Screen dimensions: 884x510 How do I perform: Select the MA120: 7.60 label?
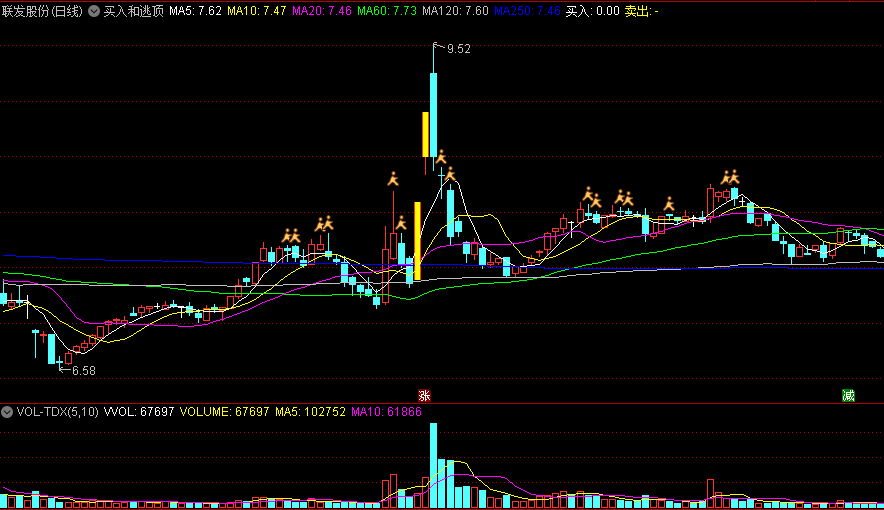point(455,11)
